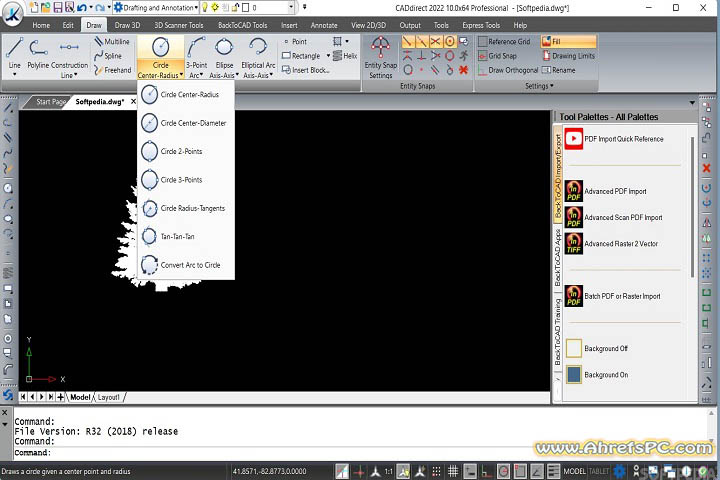Switch to the Layout1 tab

coord(108,397)
